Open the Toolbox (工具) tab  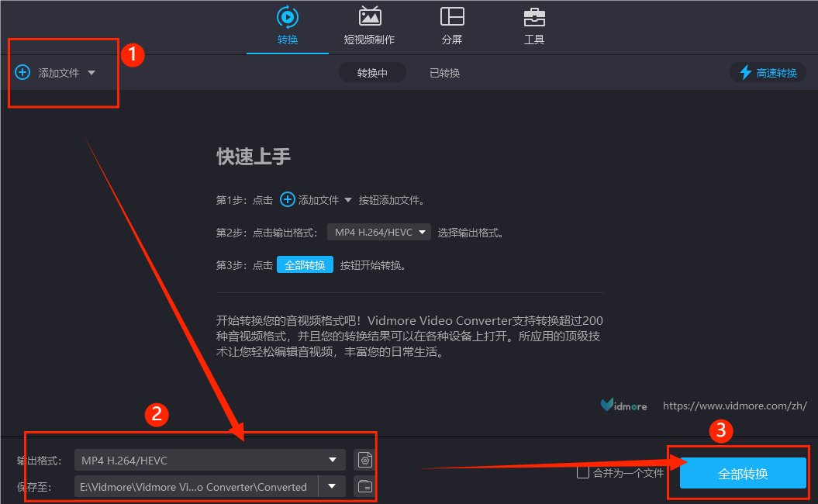pos(533,17)
